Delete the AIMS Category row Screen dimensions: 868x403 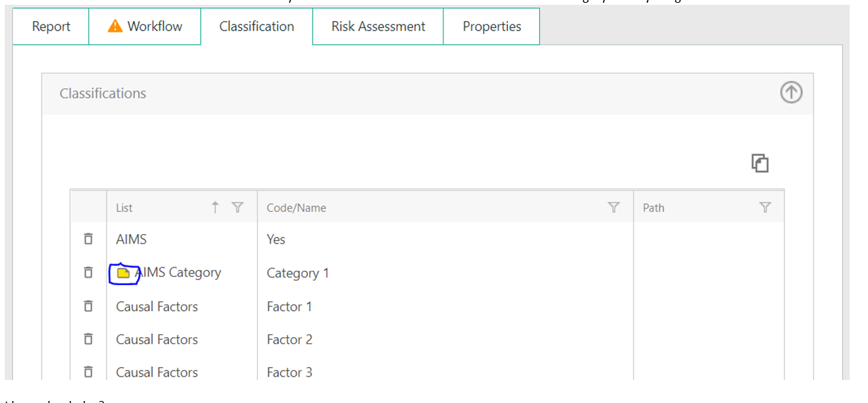click(88, 272)
